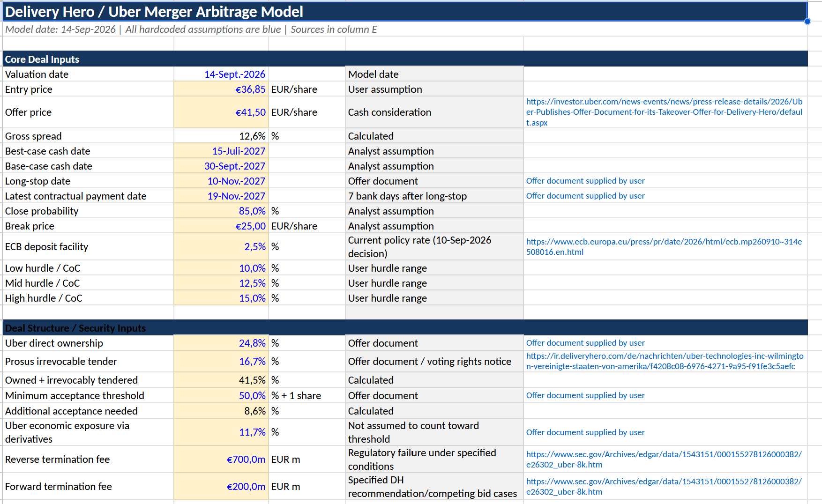The image size is (822, 504).
Task: Open SEC 8-K link for reverse termination fee
Action: 664,460
